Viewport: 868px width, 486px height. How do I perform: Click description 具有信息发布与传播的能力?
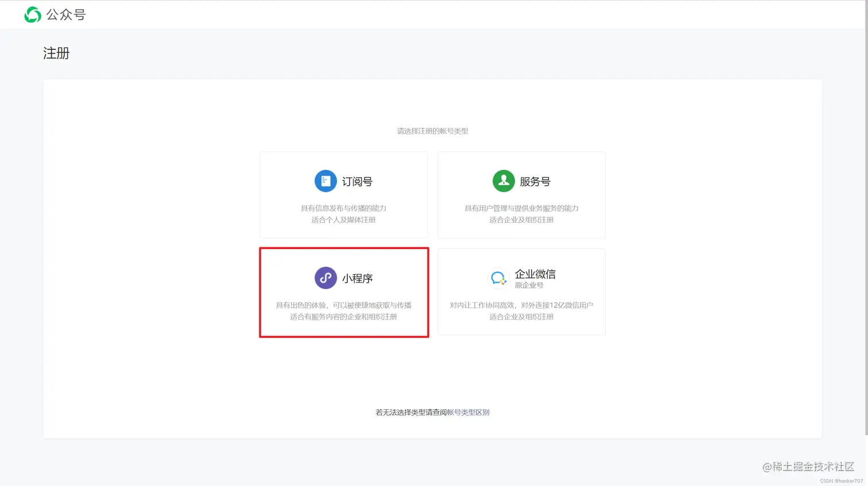coord(343,208)
